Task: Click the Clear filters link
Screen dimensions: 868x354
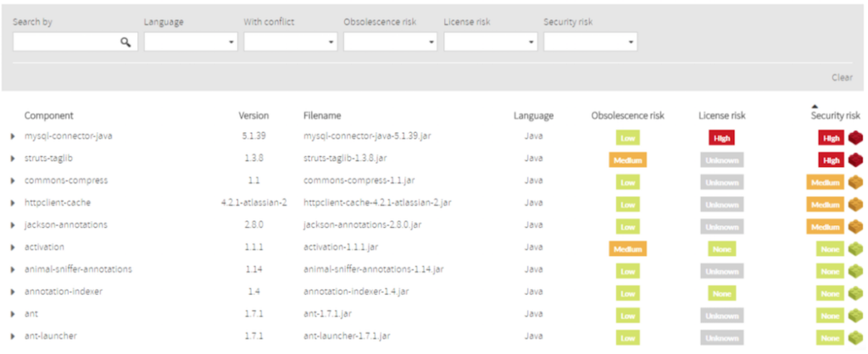Action: [842, 77]
